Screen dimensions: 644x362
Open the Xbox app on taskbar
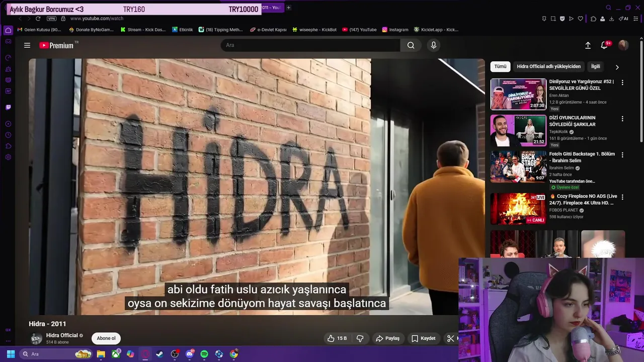click(116, 354)
